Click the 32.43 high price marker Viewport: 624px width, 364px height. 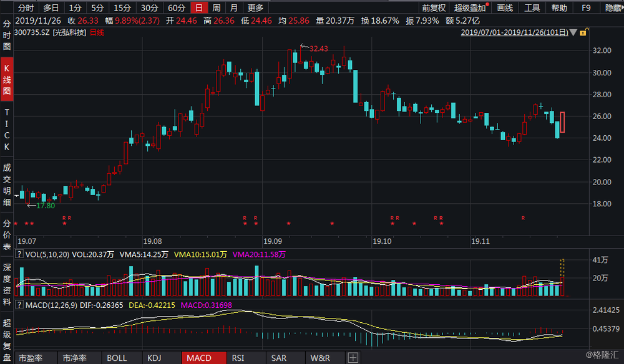318,49
